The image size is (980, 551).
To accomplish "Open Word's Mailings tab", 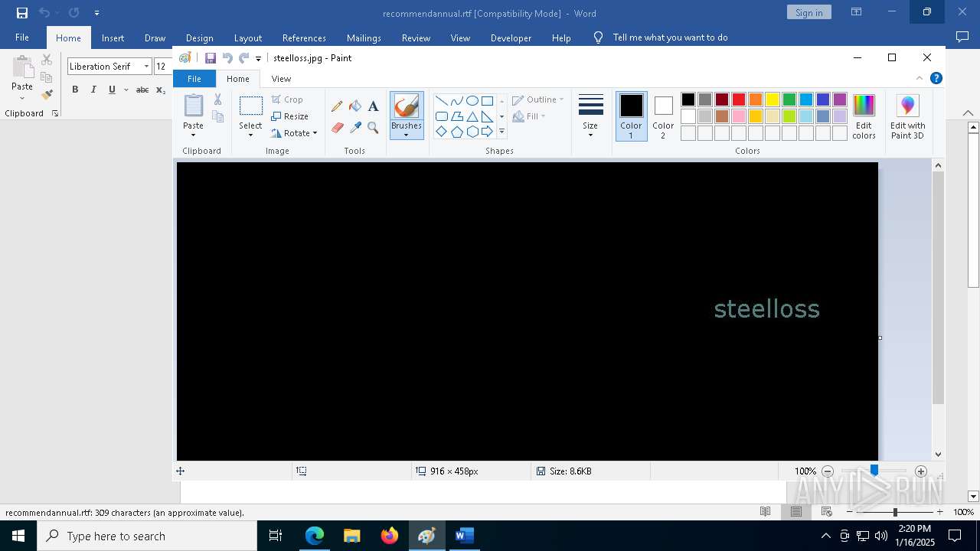I will tap(364, 37).
